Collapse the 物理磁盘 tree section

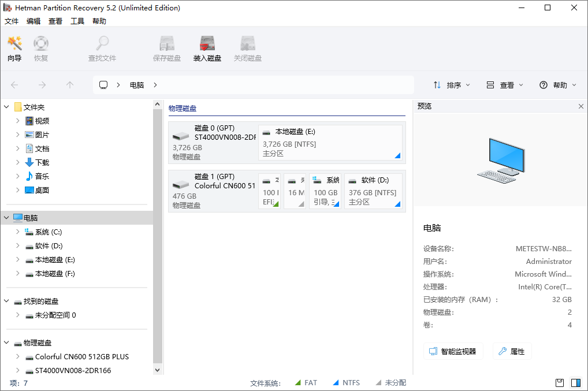pos(7,342)
